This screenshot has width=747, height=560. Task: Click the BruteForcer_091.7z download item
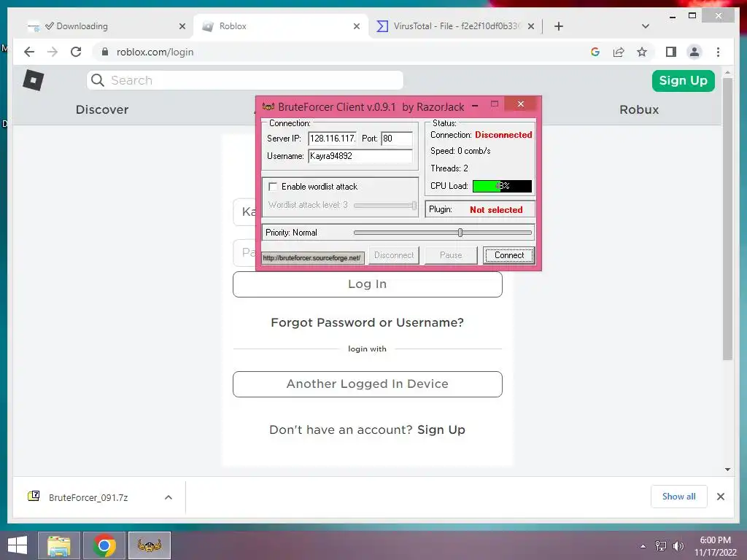pos(99,497)
